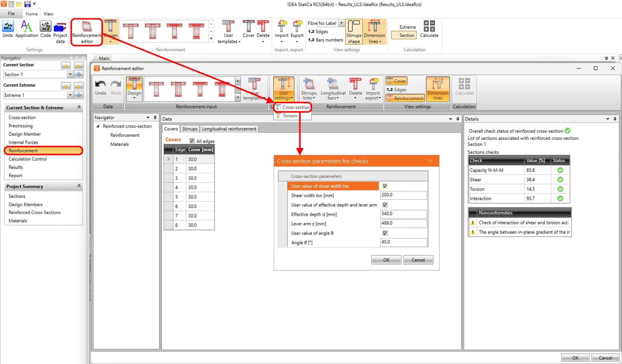Toggle Reinforcement view setting in editor
Screen dimensions: 622x364
click(405, 98)
